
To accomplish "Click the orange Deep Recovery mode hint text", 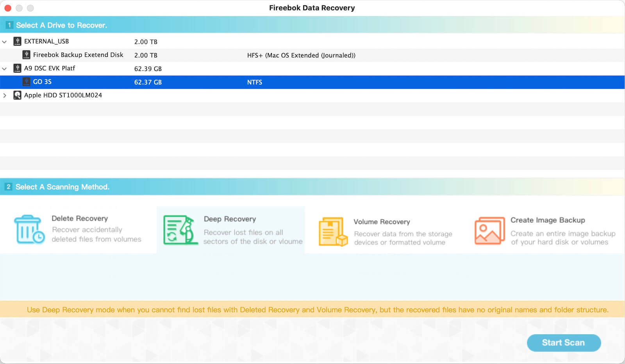I will 318,310.
